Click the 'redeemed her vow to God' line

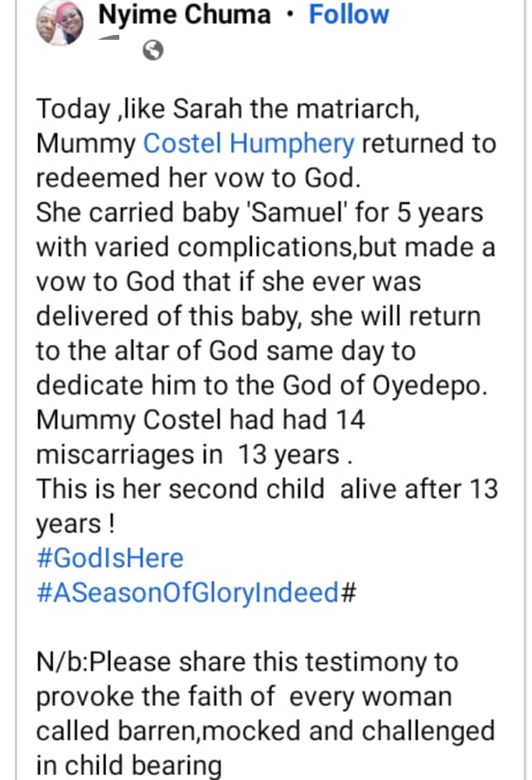198,177
